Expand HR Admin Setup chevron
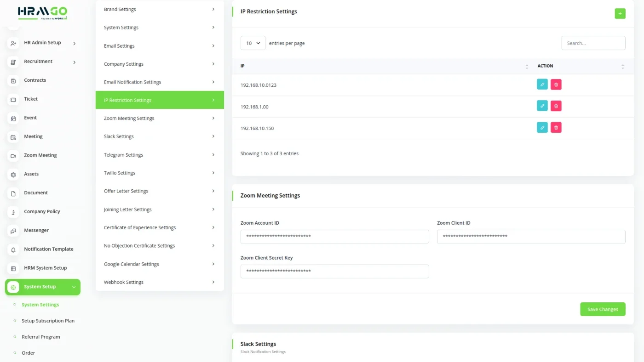 tap(75, 43)
